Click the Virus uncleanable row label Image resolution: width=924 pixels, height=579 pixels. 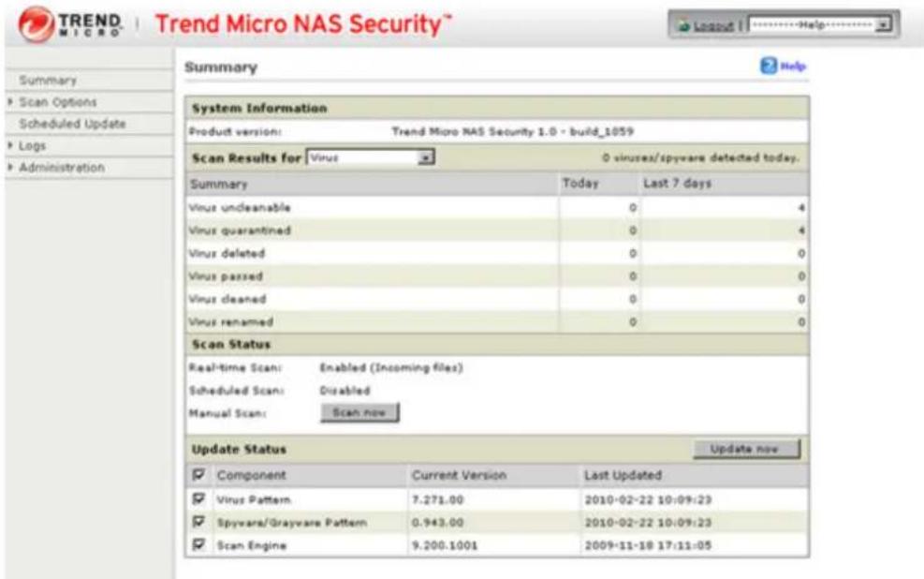pos(240,208)
